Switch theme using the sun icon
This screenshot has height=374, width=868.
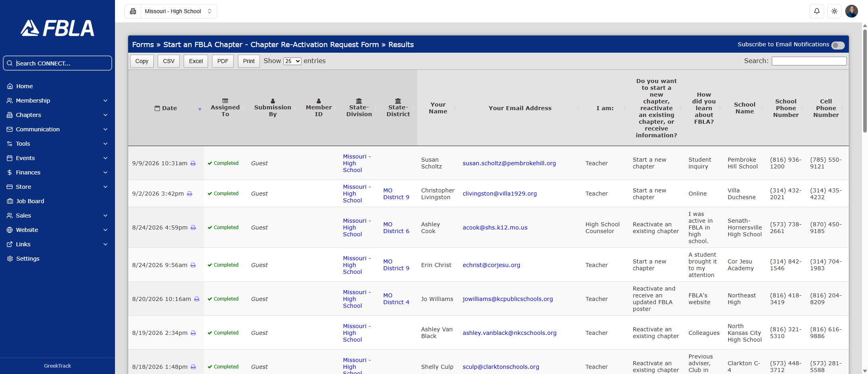pos(834,11)
